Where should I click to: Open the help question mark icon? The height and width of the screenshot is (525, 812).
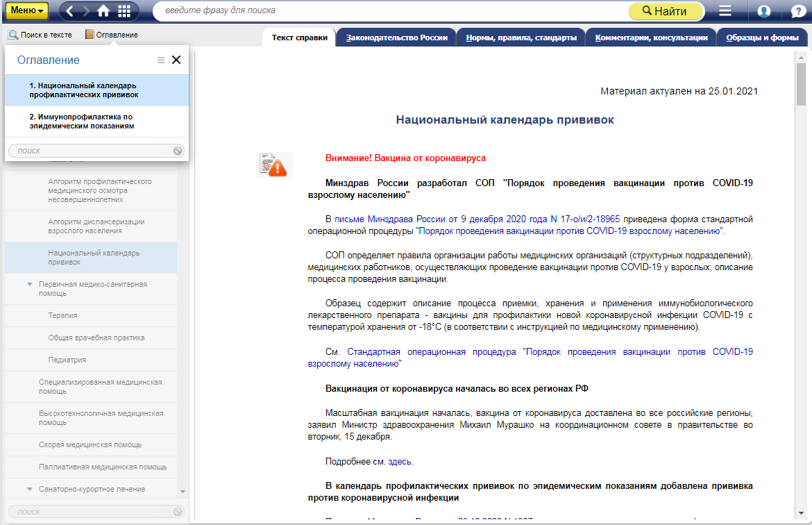coord(799,11)
